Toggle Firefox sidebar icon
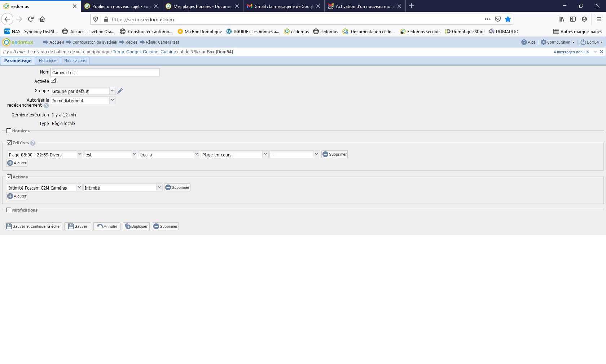Image resolution: width=606 pixels, height=364 pixels. click(x=573, y=19)
